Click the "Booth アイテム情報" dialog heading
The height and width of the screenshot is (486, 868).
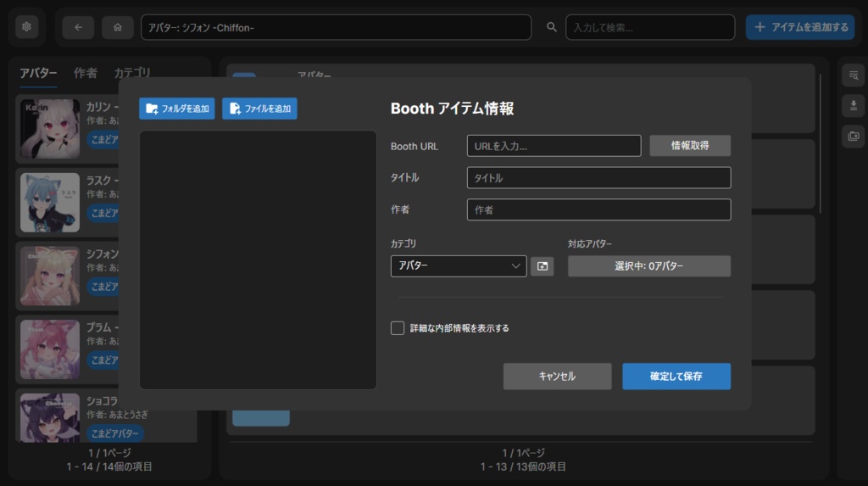453,109
